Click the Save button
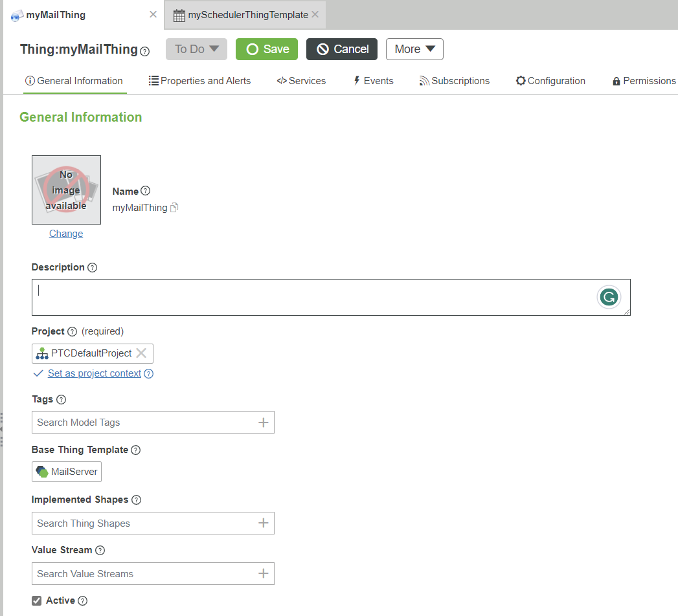This screenshot has height=616, width=678. [x=266, y=49]
